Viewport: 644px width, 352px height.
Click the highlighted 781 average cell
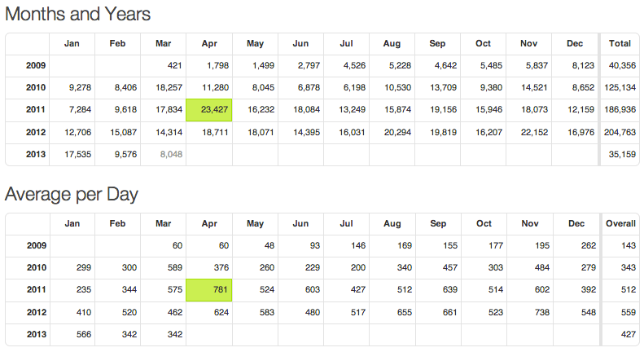210,290
